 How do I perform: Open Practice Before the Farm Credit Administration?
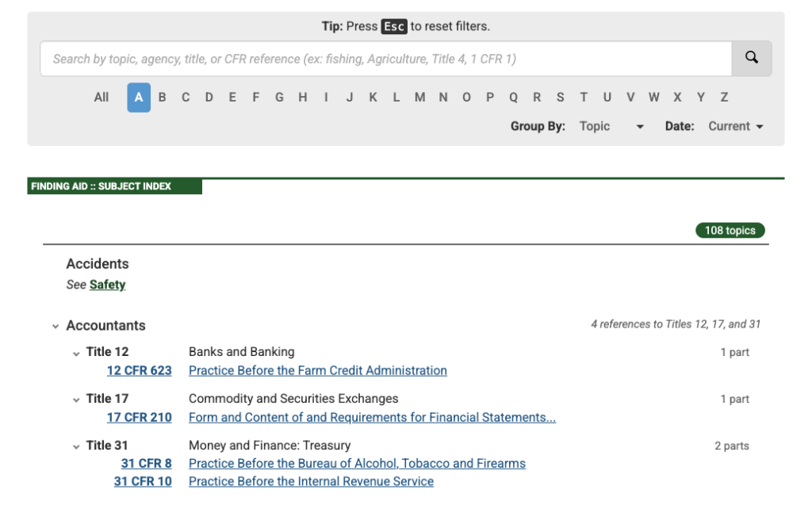point(318,371)
